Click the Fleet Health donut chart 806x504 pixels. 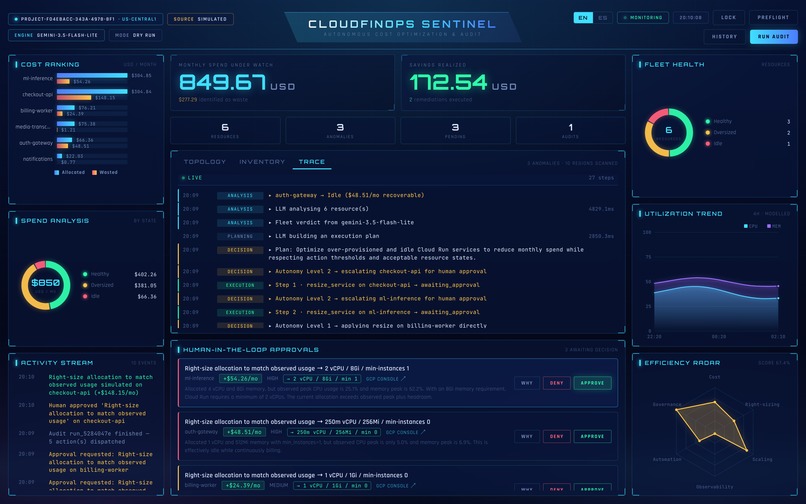tap(669, 132)
